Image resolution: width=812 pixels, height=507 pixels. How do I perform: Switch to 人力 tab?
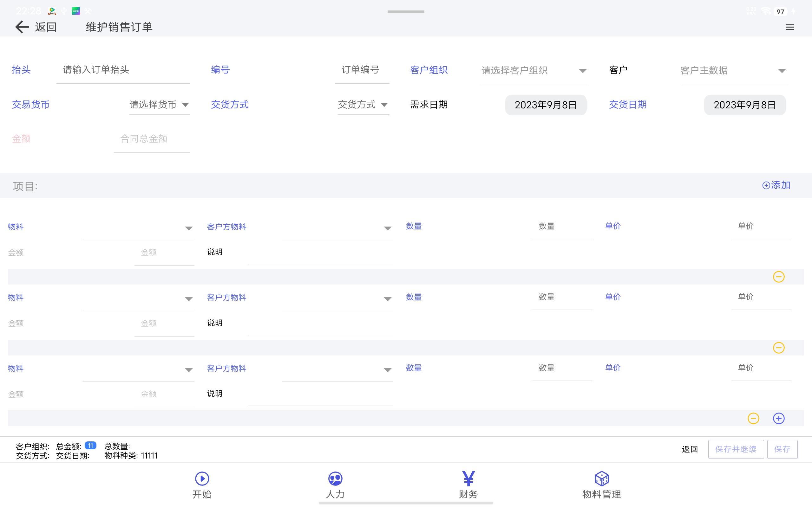[x=335, y=485]
